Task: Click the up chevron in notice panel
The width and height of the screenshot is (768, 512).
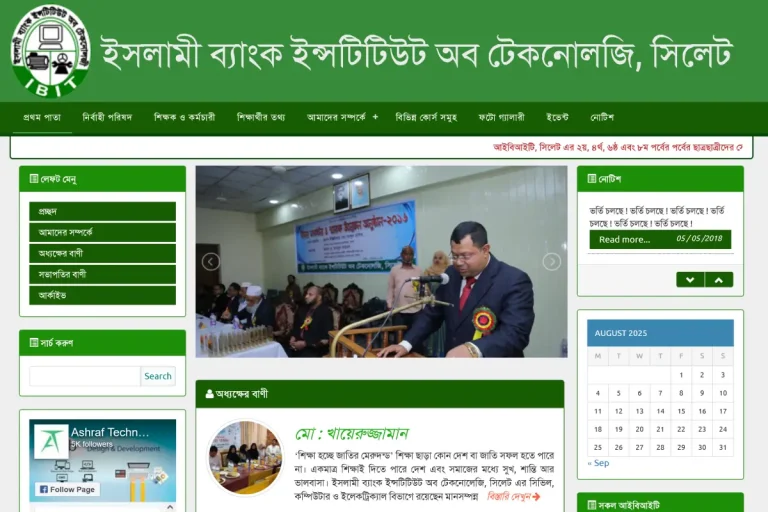Action: pyautogui.click(x=719, y=280)
